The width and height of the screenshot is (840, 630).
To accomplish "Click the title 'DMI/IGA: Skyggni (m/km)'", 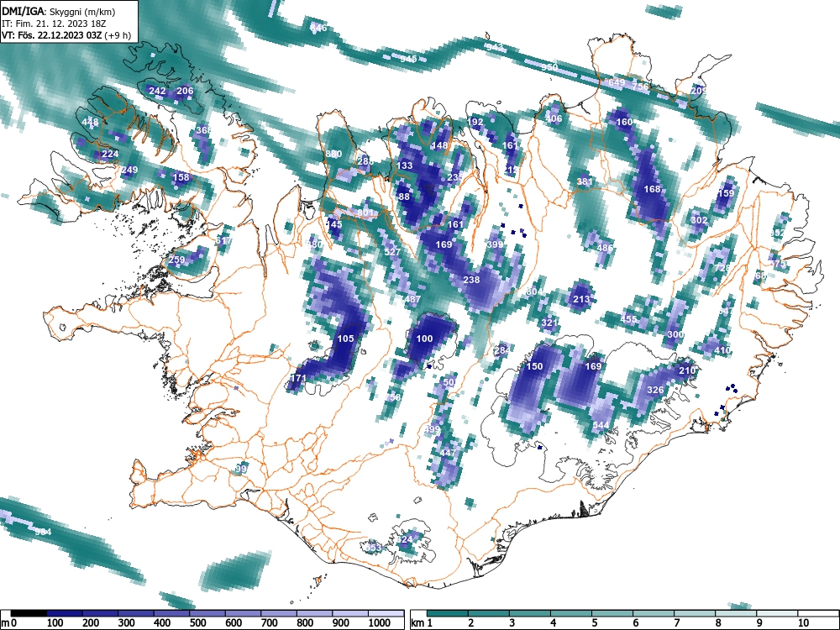I will pos(59,11).
